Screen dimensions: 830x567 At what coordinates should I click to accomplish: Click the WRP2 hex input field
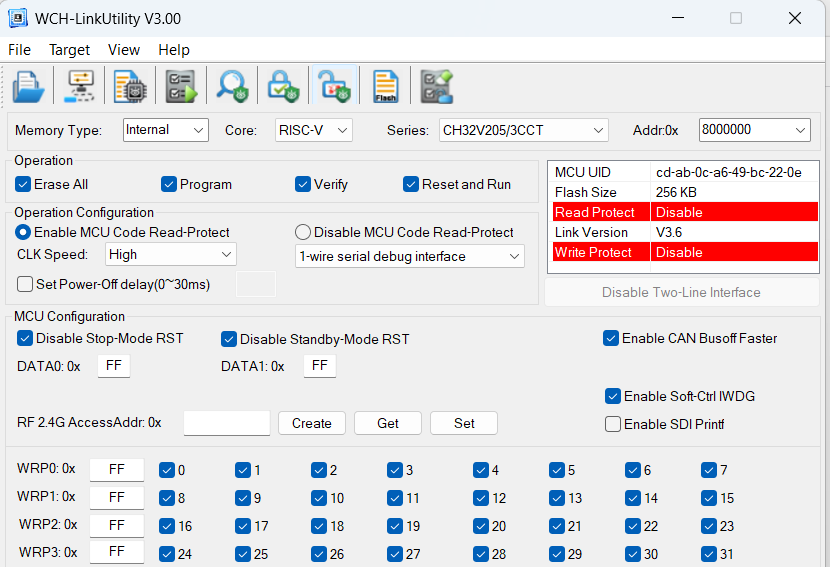(116, 526)
